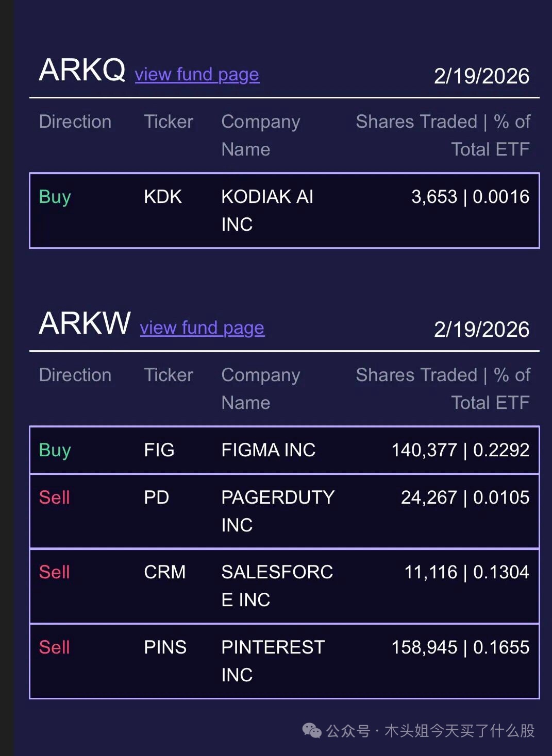Viewport: 552px width, 756px height.
Task: Select the ARKW fund heading
Action: coord(85,323)
